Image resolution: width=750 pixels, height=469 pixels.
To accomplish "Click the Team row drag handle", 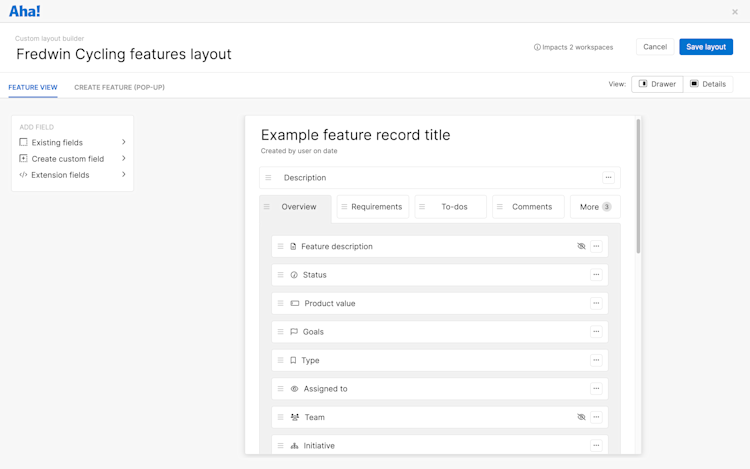I will (280, 417).
